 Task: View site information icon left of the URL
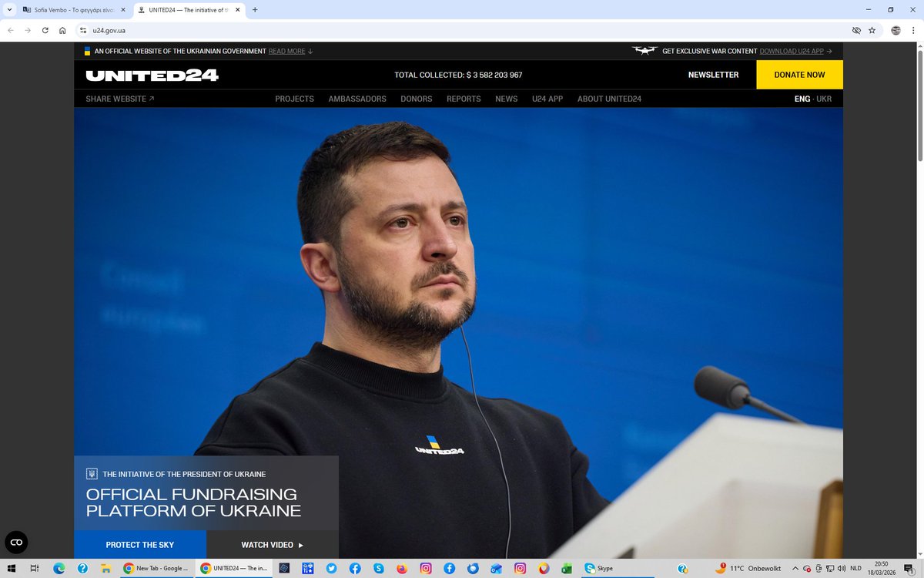pos(83,30)
